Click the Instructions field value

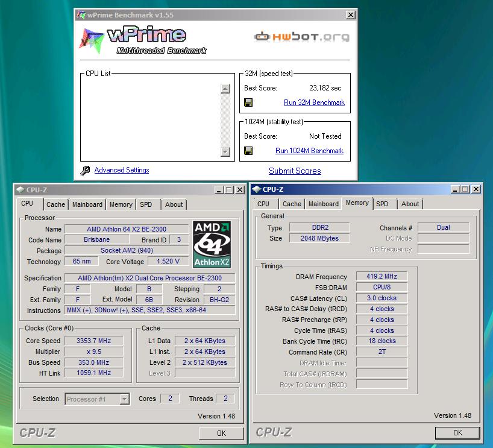tap(149, 310)
